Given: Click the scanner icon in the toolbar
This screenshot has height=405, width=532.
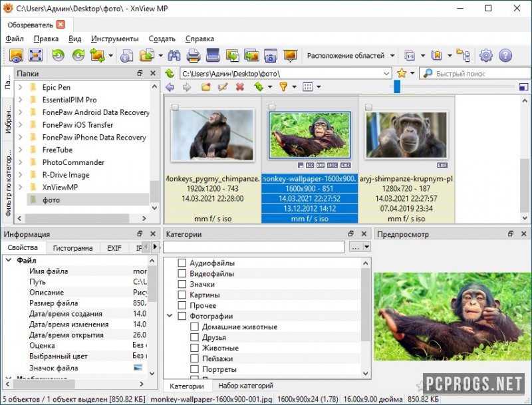Looking at the screenshot, I should 213,56.
